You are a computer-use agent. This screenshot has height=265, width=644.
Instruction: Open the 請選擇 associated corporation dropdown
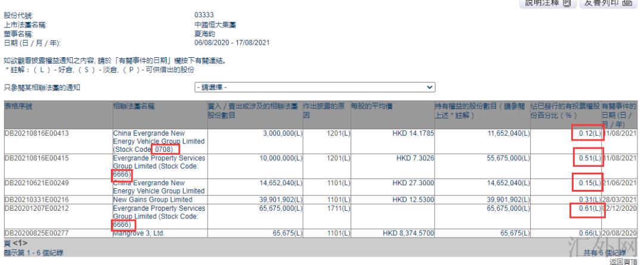click(x=315, y=88)
